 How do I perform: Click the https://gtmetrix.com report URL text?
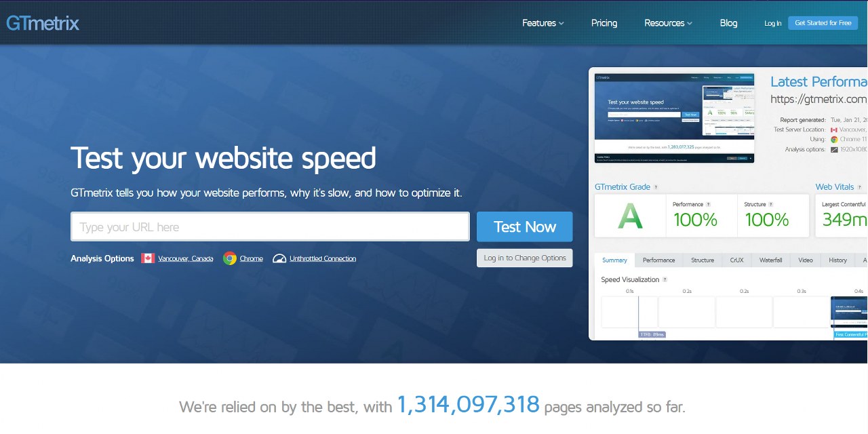tap(818, 99)
